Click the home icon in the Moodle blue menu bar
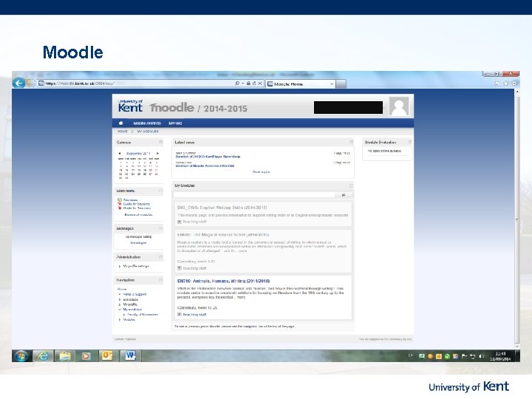532x399 pixels. click(x=120, y=123)
